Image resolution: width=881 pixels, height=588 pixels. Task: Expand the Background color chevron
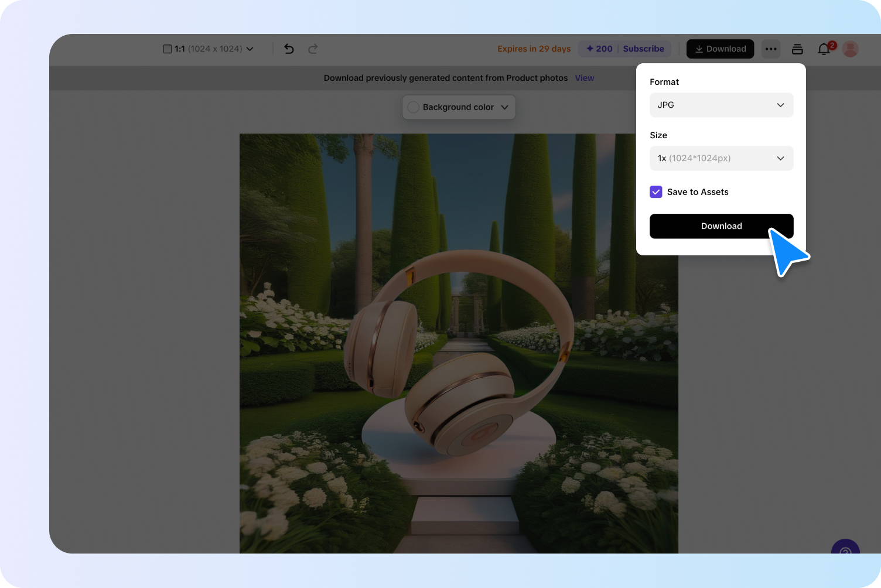pos(504,107)
